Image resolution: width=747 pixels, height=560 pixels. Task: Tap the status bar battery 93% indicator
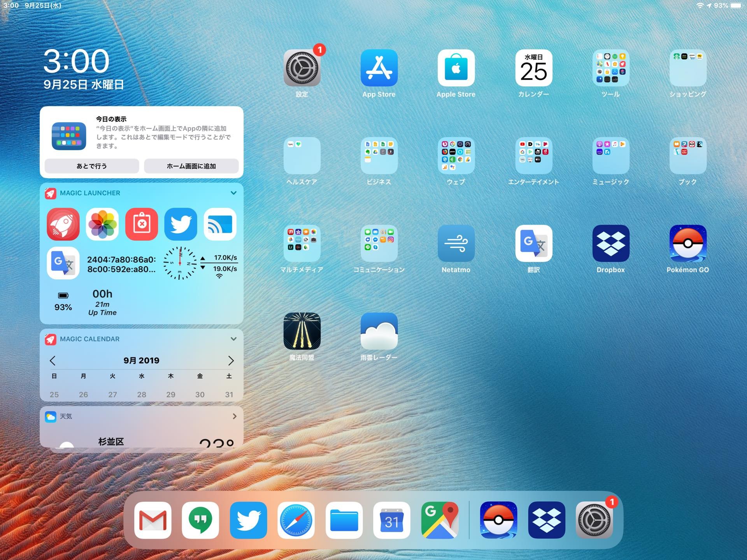click(x=728, y=5)
